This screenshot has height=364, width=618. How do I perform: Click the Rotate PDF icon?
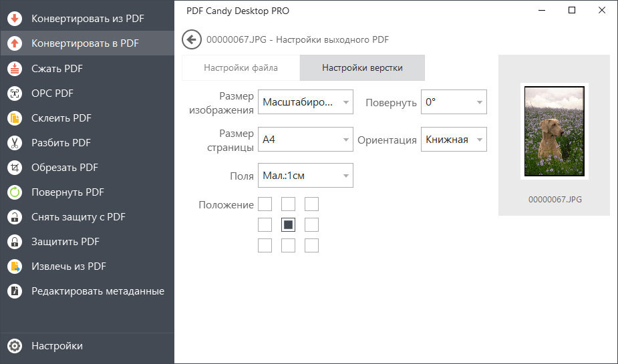[15, 192]
